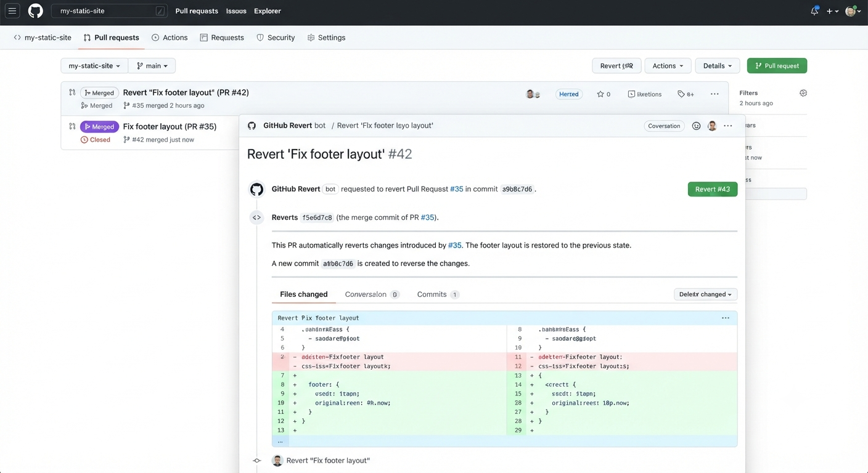Viewport: 868px width, 473px height.
Task: Select the Commits tab
Action: 437,294
